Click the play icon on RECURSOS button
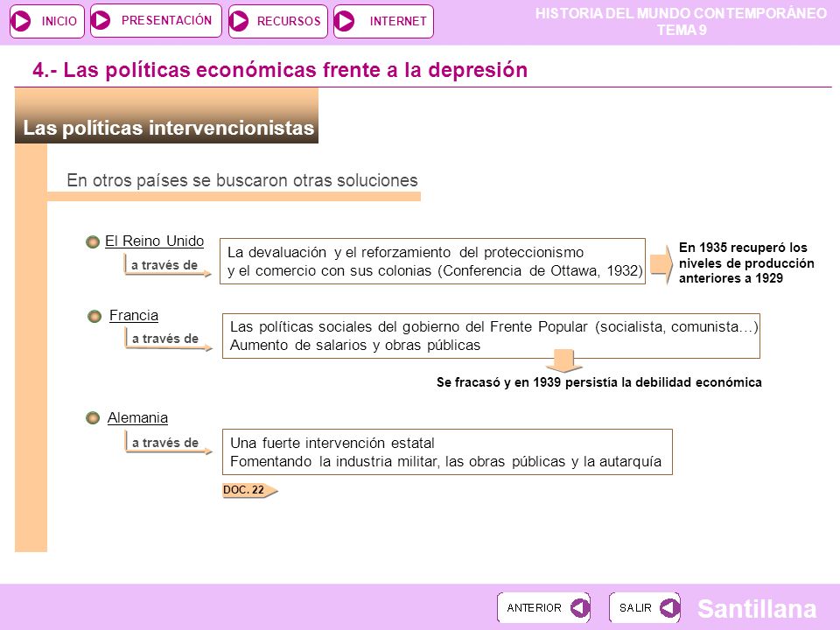This screenshot has width=840, height=630. (x=239, y=21)
